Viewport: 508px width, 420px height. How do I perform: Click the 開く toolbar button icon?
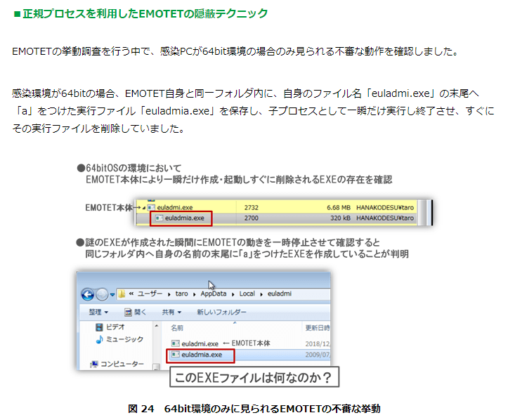tap(128, 311)
